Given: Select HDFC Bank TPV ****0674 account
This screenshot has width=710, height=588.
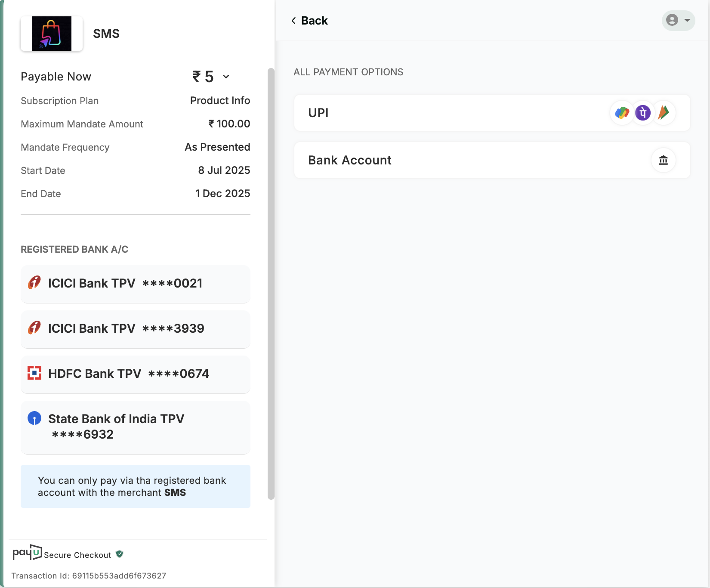Looking at the screenshot, I should (135, 374).
